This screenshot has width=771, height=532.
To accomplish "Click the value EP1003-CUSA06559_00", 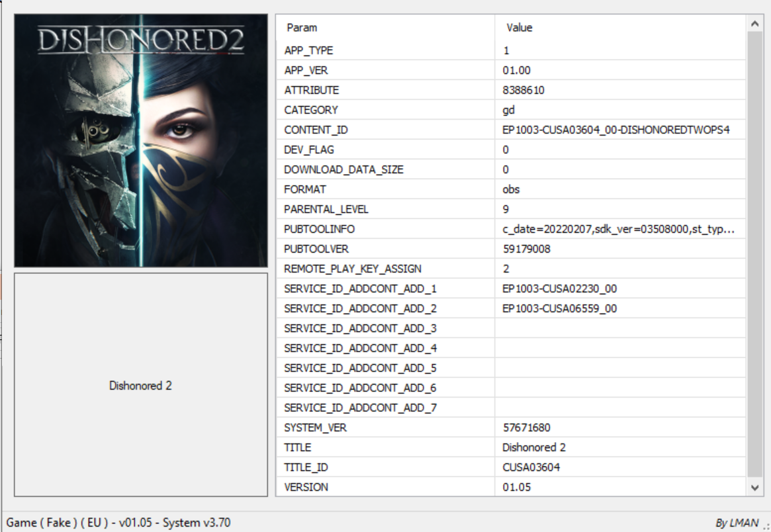I will tap(560, 308).
